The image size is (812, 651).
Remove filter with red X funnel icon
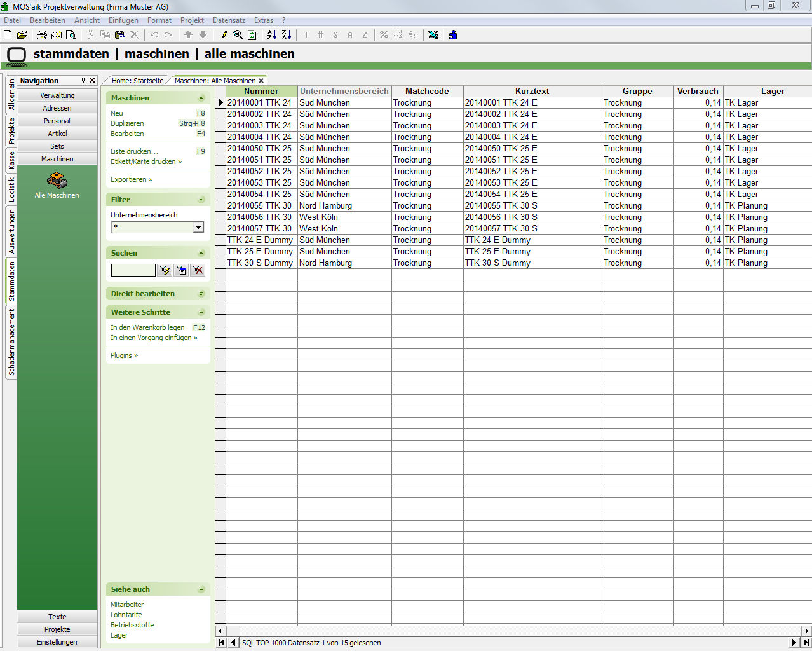point(198,270)
